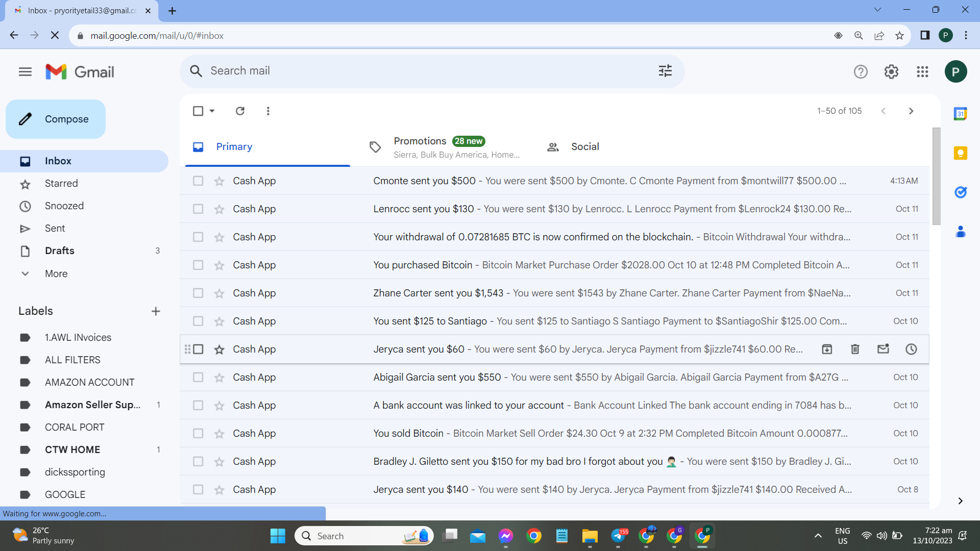Click the Gmail logo
Screen dimensions: 980x551
pos(80,72)
